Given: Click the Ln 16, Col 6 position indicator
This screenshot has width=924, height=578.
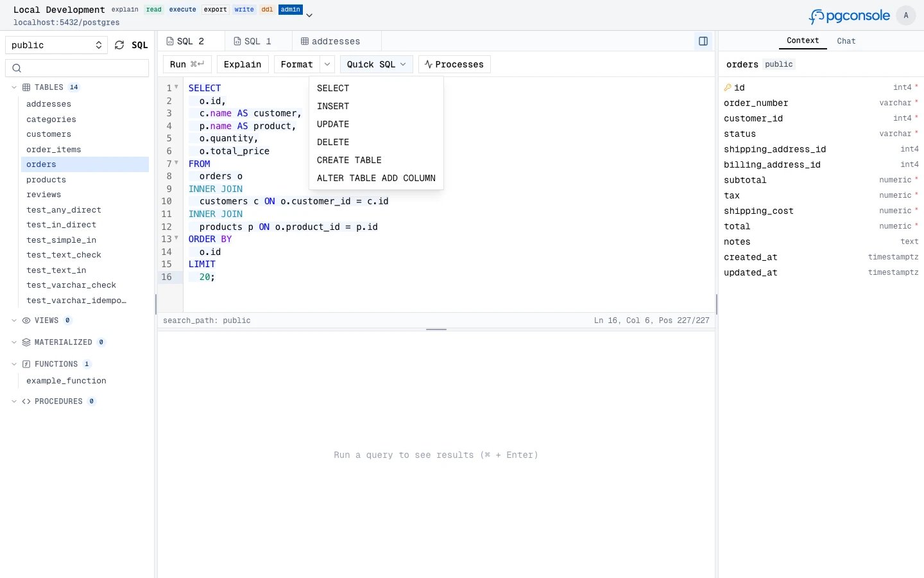Looking at the screenshot, I should 651,320.
